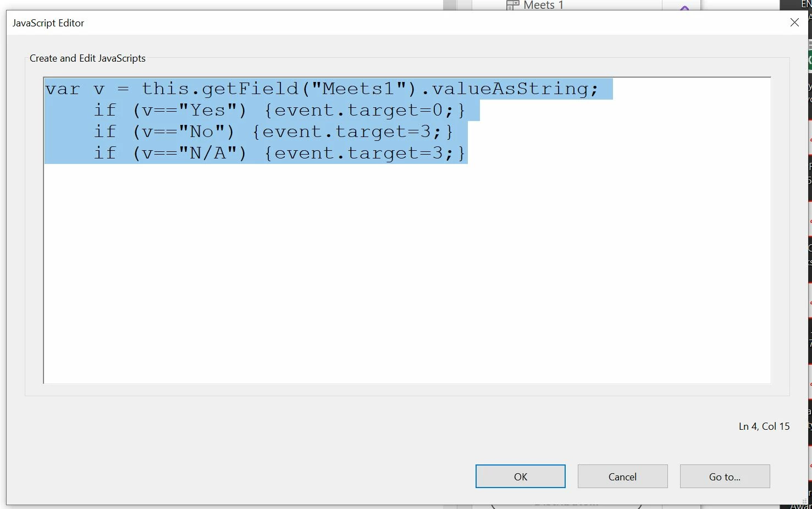Click the var v getField code line
Image resolution: width=812 pixels, height=509 pixels.
click(x=322, y=89)
